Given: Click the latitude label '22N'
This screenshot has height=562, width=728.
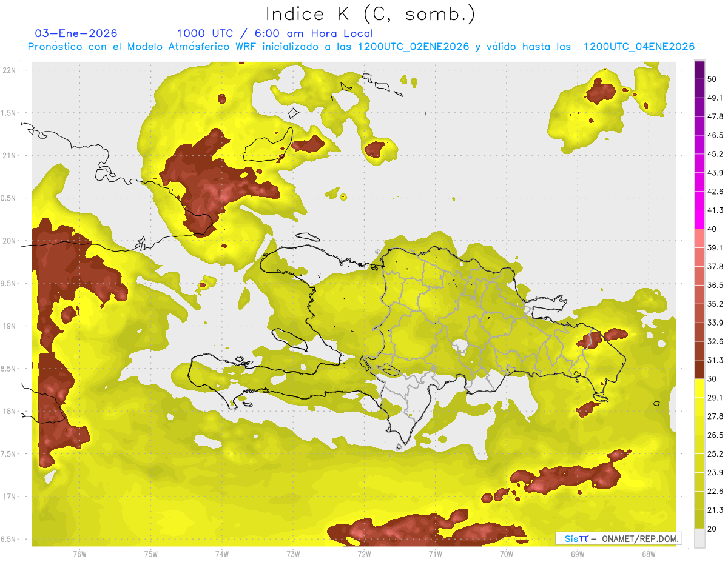Looking at the screenshot, I should tap(9, 70).
